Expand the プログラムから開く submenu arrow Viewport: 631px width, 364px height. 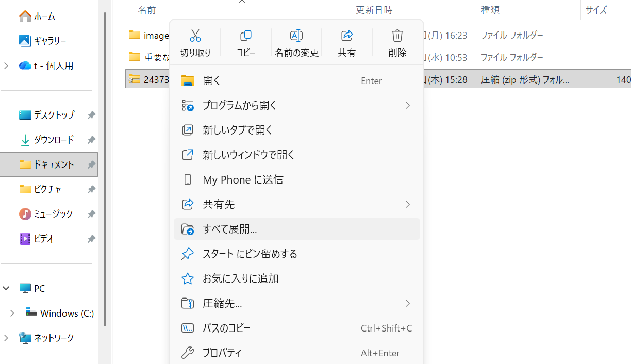(407, 105)
